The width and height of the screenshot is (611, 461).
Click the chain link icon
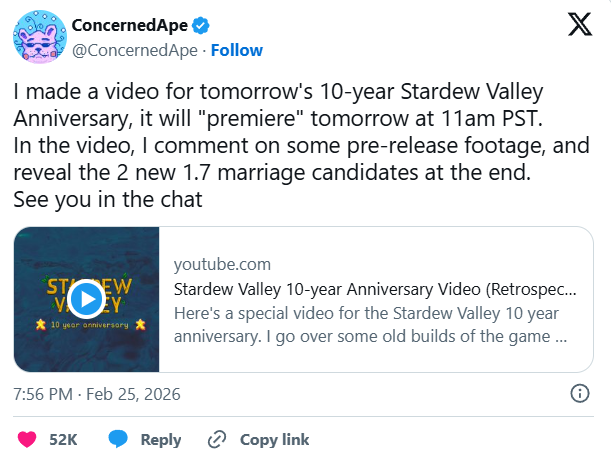[217, 439]
